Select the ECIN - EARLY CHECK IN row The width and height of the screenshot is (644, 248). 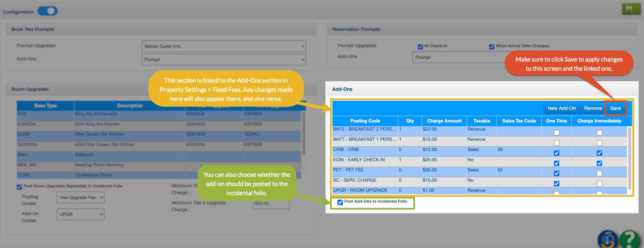[359, 160]
